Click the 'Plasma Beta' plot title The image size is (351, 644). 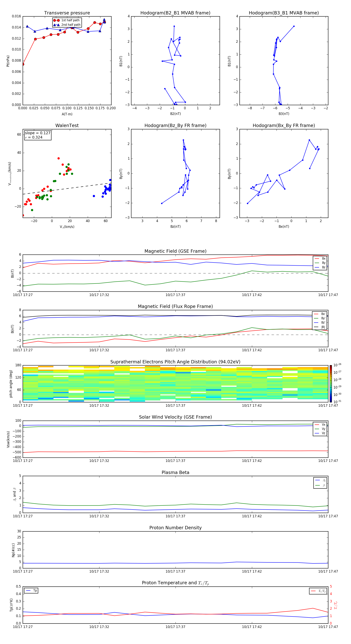(175, 472)
